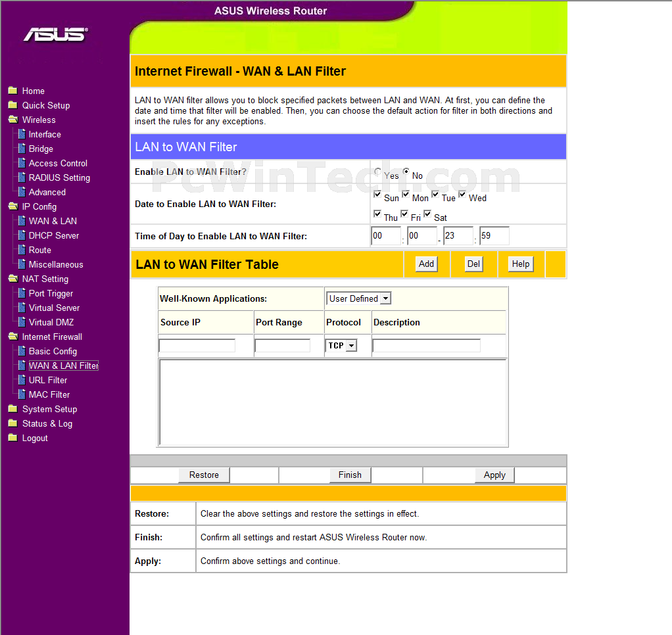Click the Restore button
The height and width of the screenshot is (635, 672).
204,475
